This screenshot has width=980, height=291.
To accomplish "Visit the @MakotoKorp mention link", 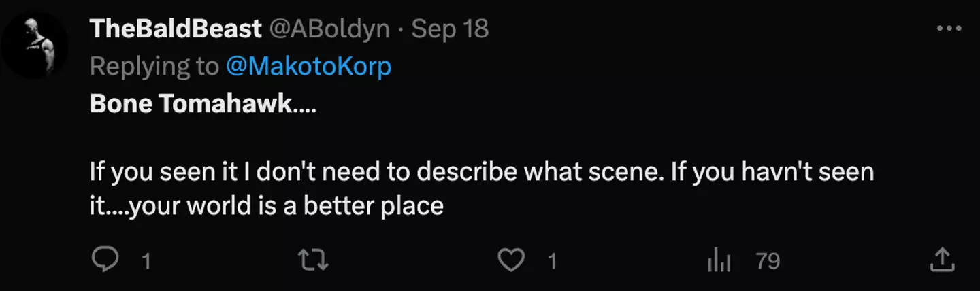I will (x=308, y=66).
